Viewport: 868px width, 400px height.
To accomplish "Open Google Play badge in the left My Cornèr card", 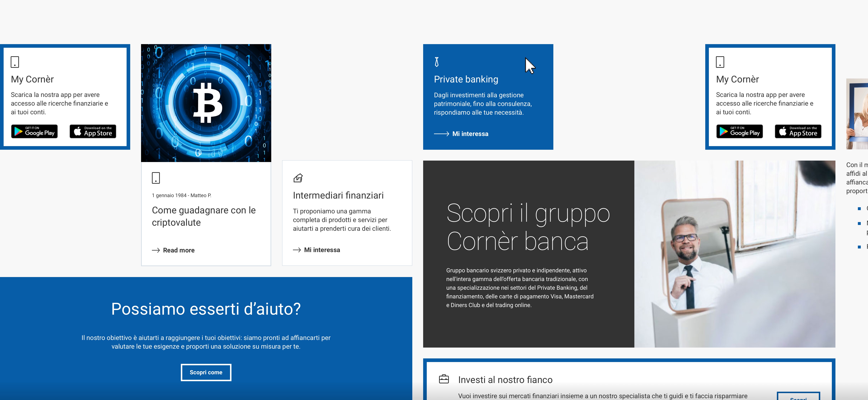I will tap(34, 131).
